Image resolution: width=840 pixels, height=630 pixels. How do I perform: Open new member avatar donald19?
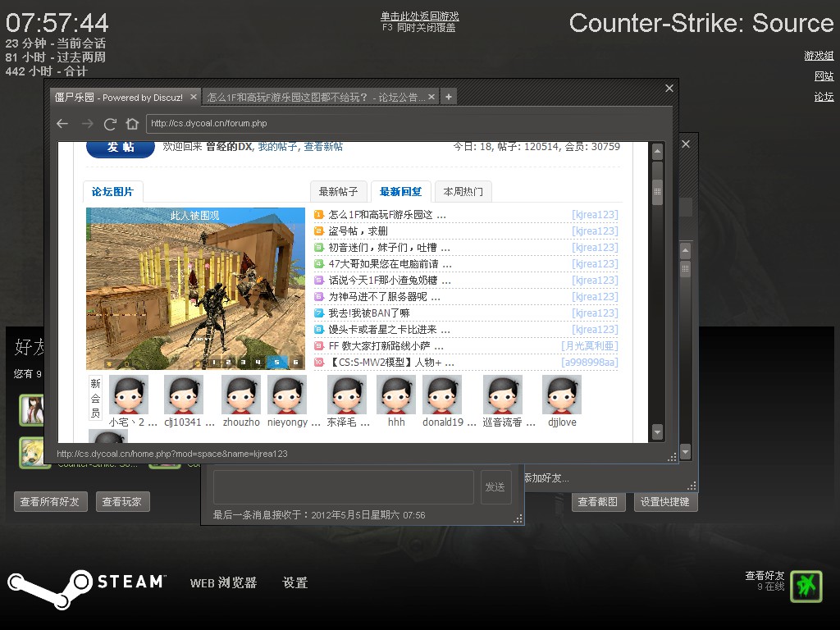click(442, 395)
